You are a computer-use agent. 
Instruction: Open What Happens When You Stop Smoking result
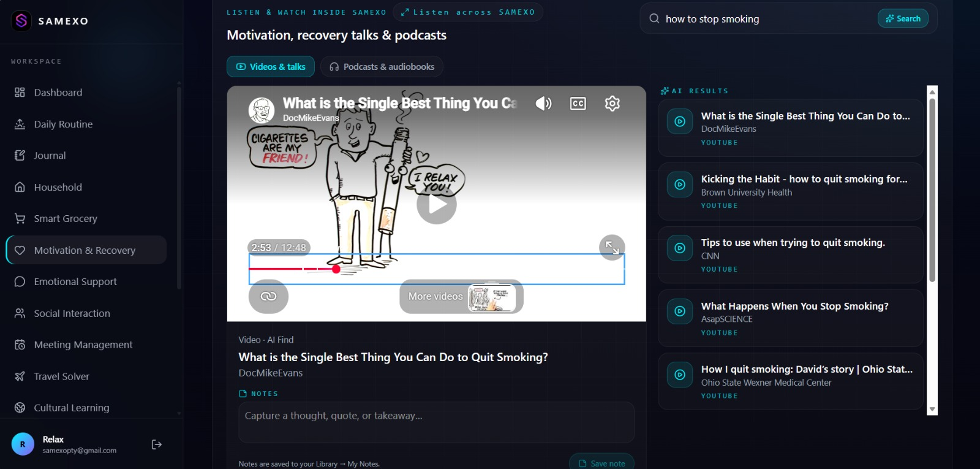pyautogui.click(x=791, y=318)
